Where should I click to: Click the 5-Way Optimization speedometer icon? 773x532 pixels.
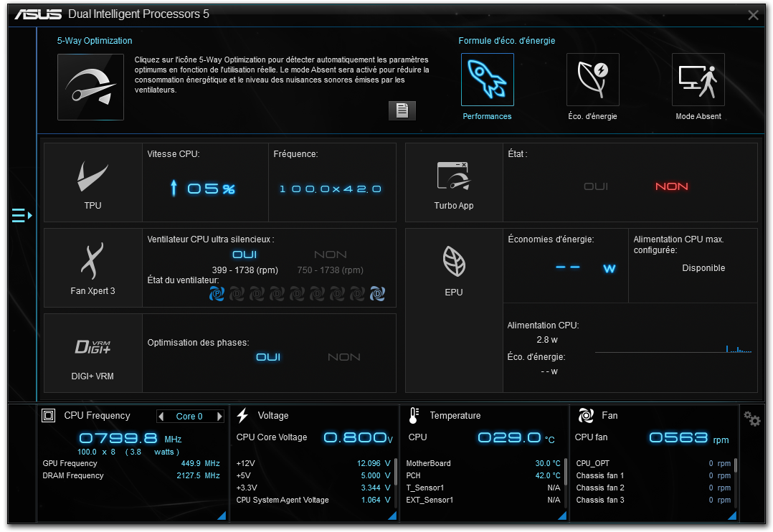pos(90,87)
